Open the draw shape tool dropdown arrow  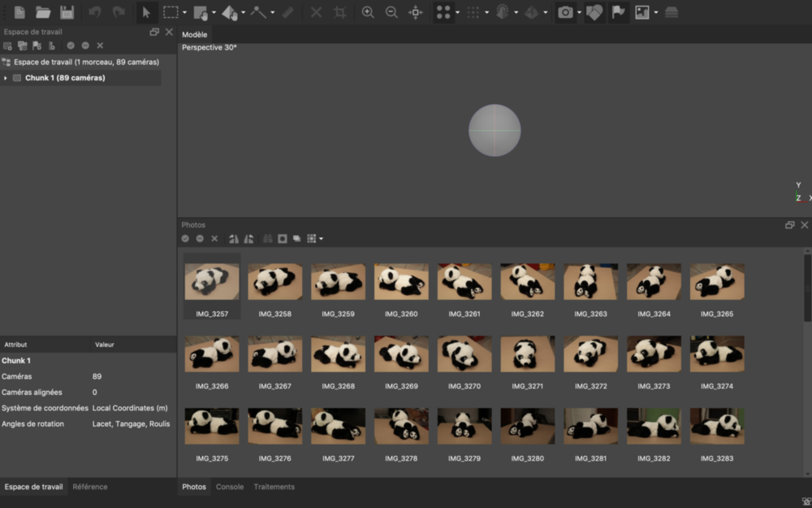[272, 12]
